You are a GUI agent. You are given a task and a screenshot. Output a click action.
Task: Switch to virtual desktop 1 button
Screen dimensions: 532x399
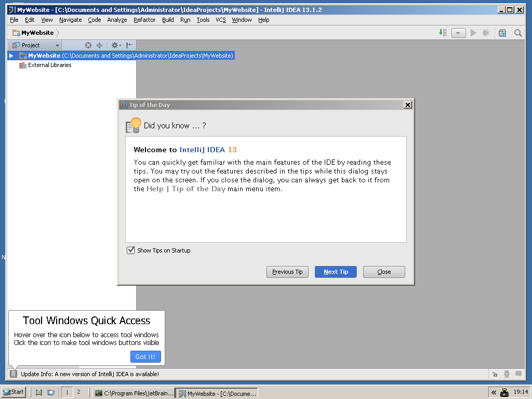(x=67, y=392)
